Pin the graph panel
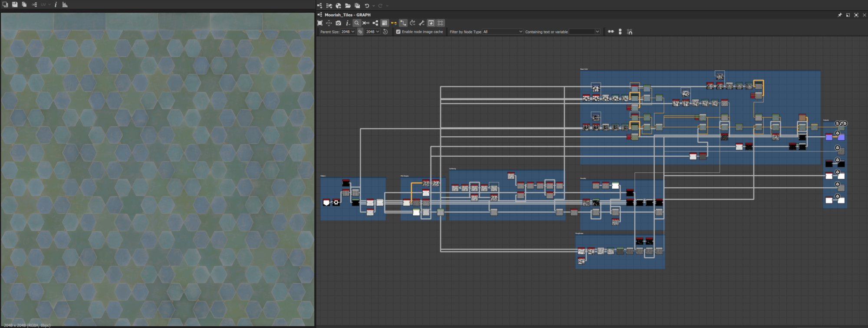The image size is (868, 328). (x=839, y=15)
